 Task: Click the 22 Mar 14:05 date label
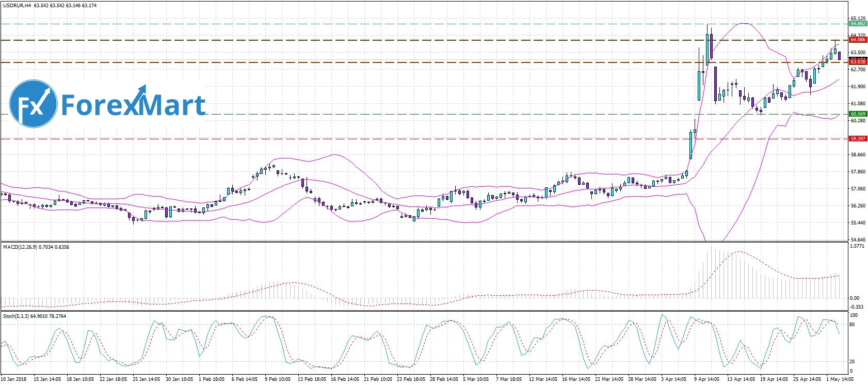[x=609, y=379]
